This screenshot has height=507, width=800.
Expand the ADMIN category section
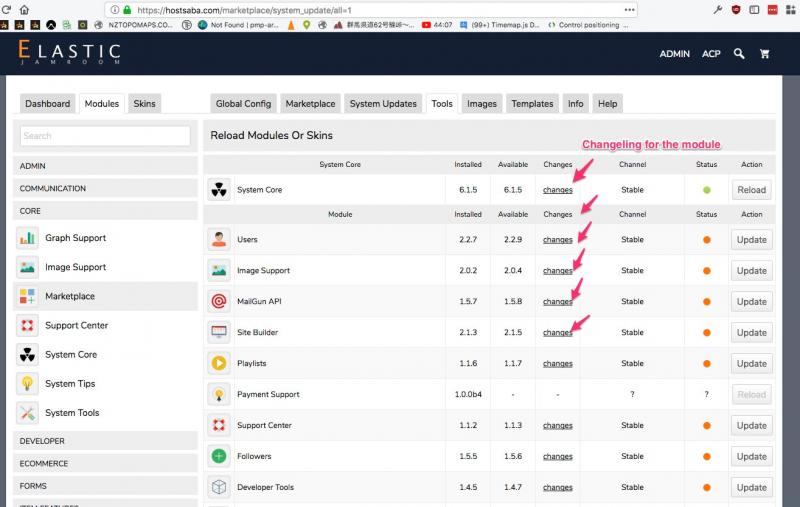(x=105, y=166)
